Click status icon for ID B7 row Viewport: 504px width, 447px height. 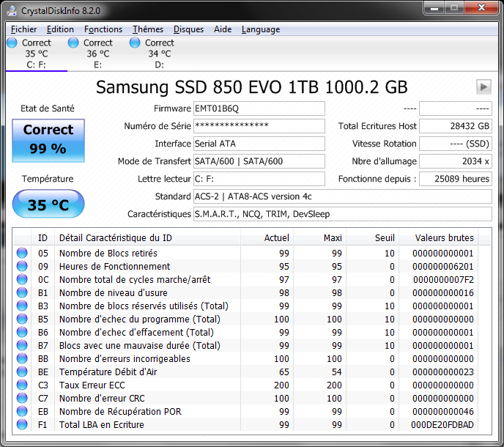22,345
